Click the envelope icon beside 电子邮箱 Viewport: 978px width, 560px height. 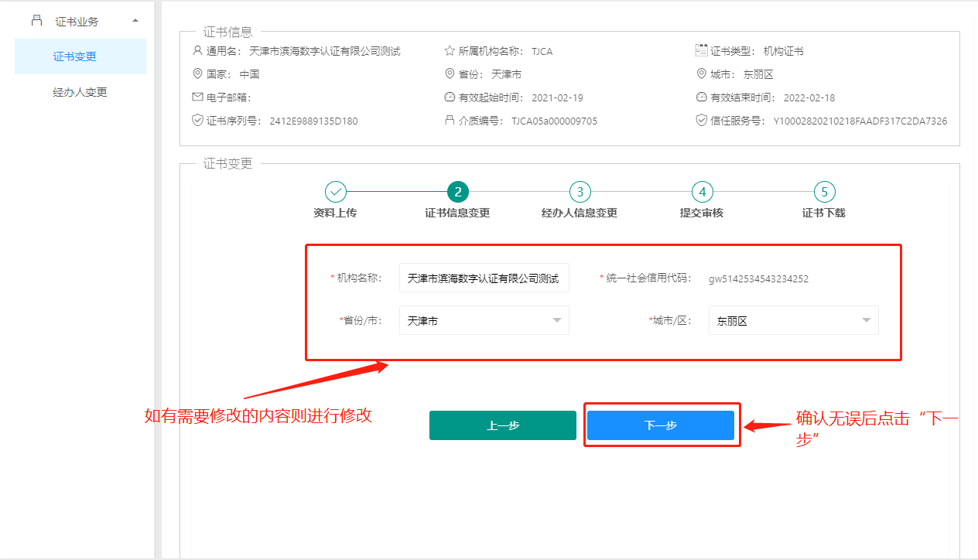197,97
